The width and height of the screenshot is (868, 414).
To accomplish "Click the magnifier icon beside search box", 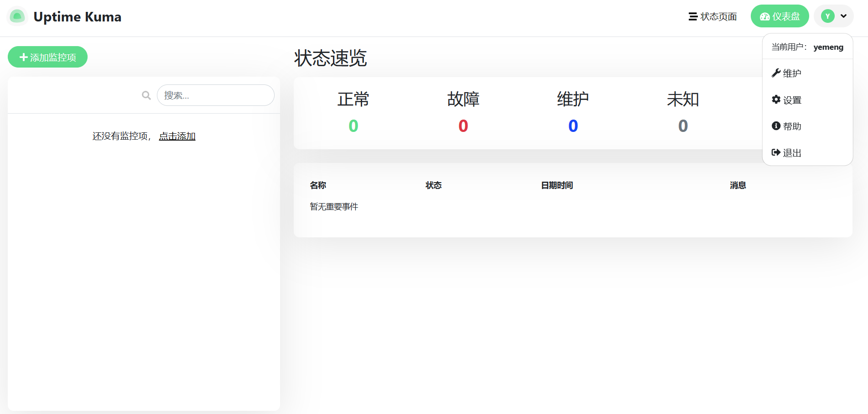I will pyautogui.click(x=146, y=95).
